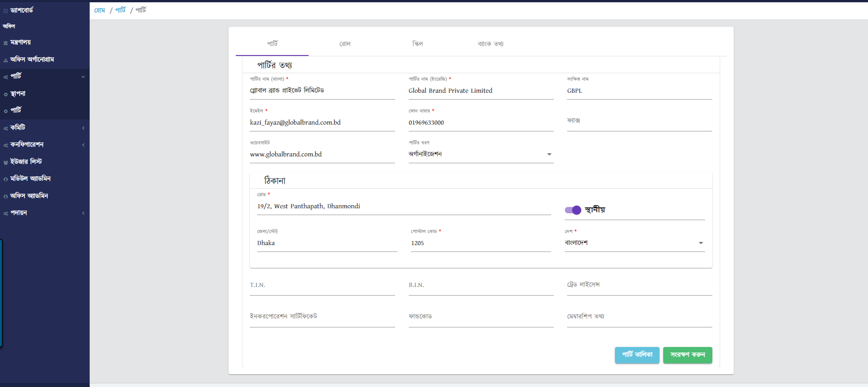
Task: Click the ইনকরপোরেশন সার্টিফিকেট field
Action: pyautogui.click(x=322, y=317)
